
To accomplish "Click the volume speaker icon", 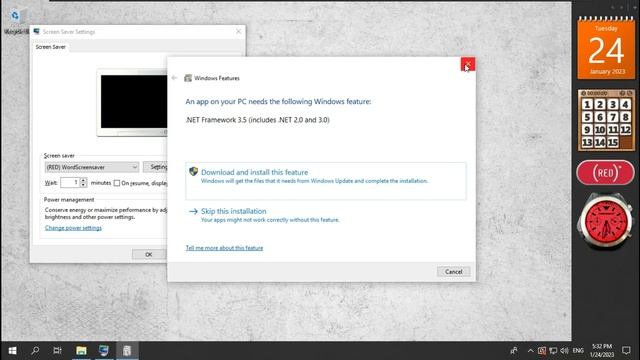I will pyautogui.click(x=564, y=351).
